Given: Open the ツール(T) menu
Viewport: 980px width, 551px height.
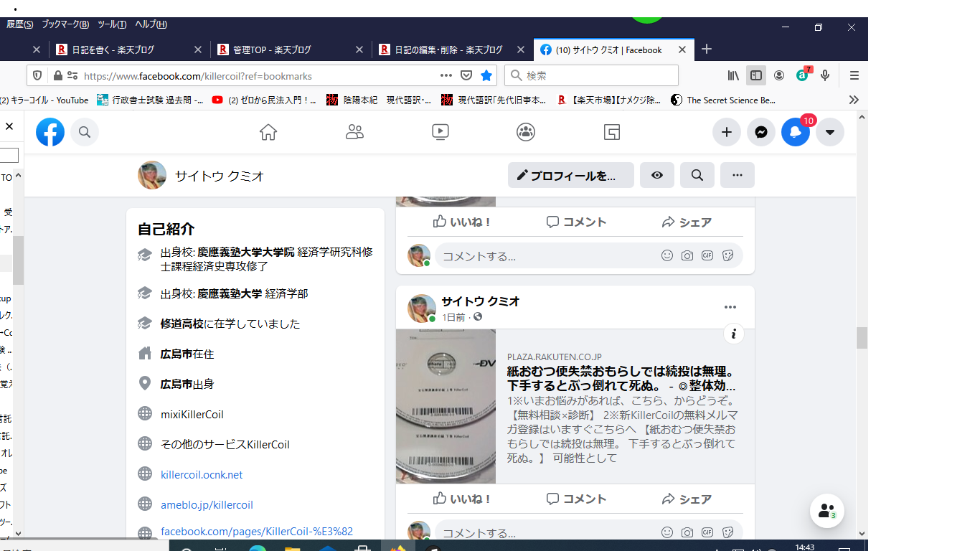Looking at the screenshot, I should pos(112,24).
